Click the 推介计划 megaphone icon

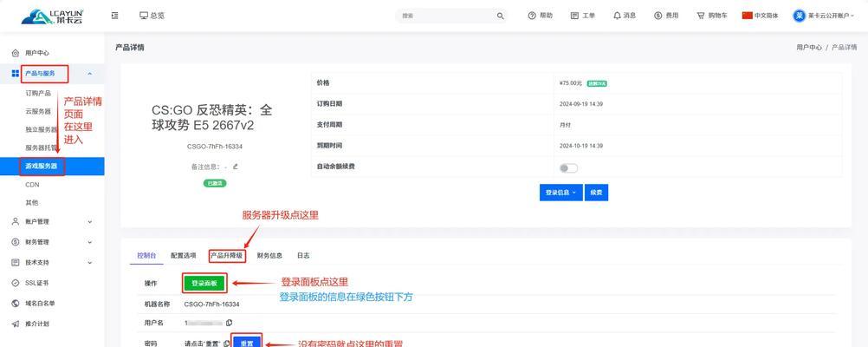click(x=16, y=324)
